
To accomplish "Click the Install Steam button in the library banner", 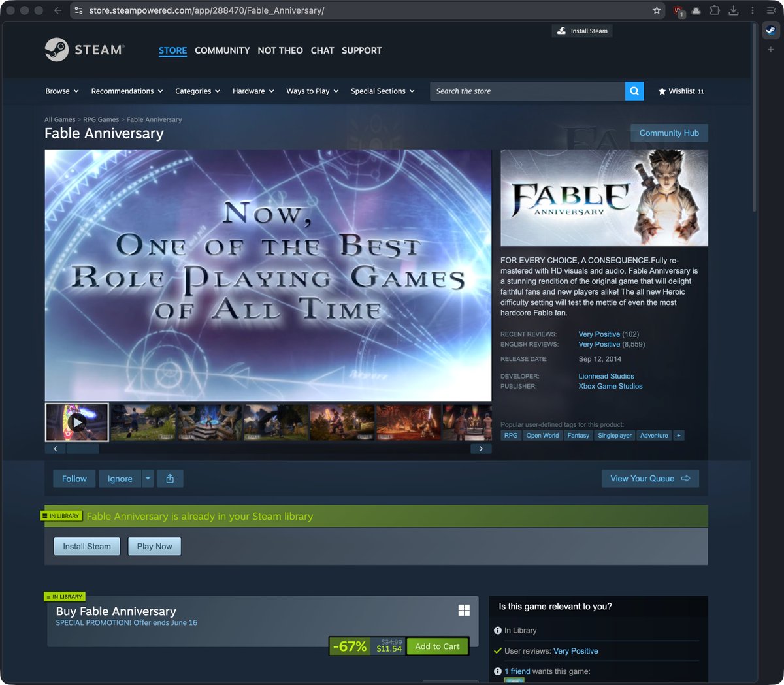I will coord(87,547).
